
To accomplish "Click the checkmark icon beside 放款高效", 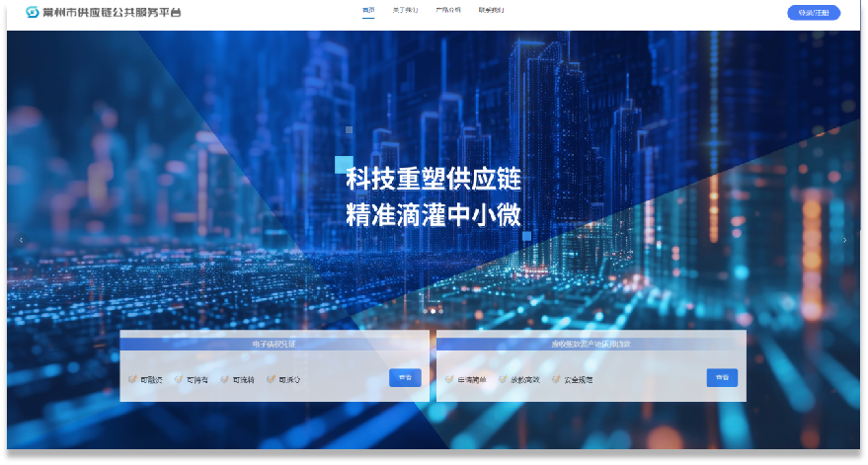I will click(x=503, y=379).
